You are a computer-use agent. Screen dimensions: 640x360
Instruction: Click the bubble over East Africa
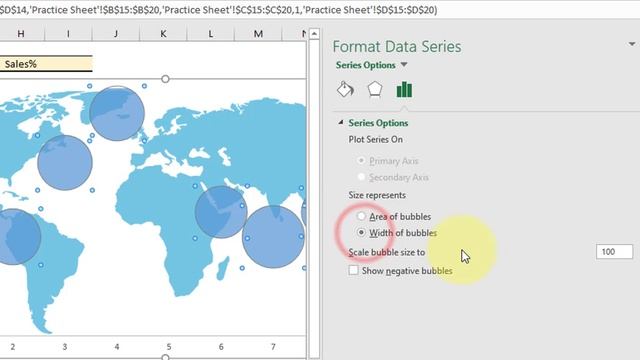(221, 212)
